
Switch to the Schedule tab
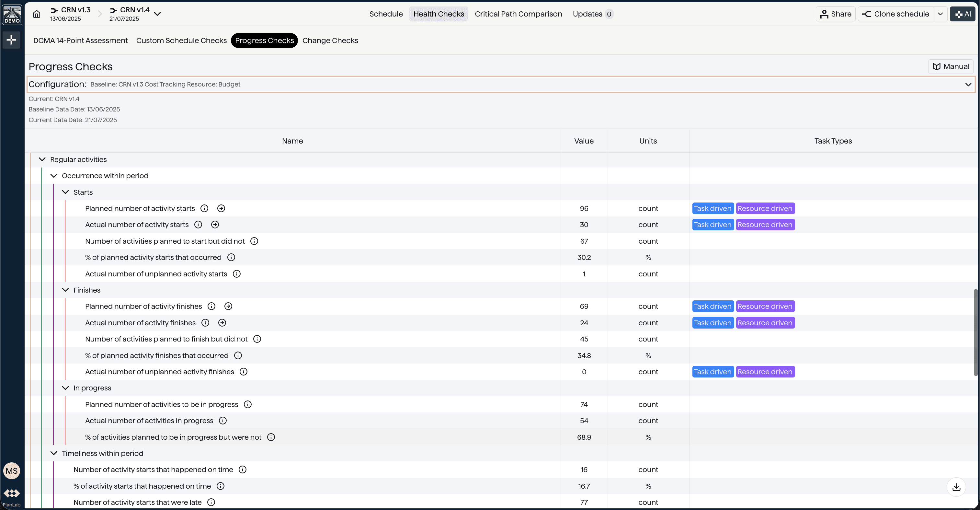point(386,14)
